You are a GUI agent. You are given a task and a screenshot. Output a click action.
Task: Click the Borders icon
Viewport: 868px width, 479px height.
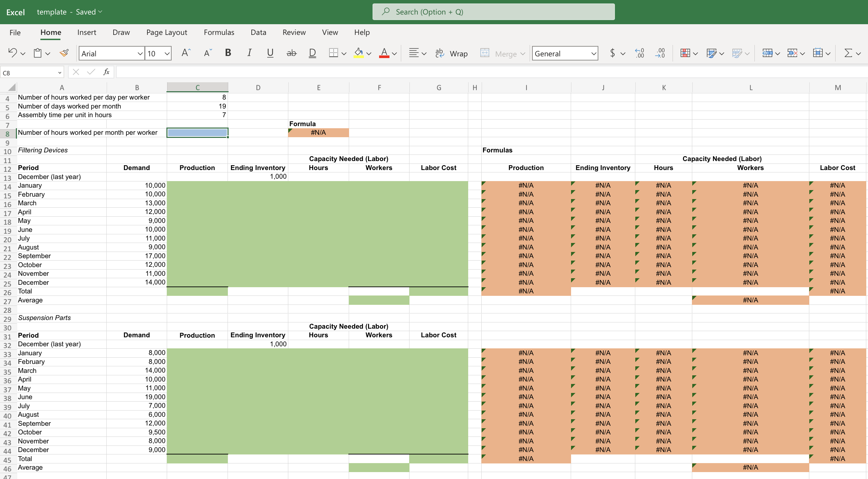pos(334,53)
